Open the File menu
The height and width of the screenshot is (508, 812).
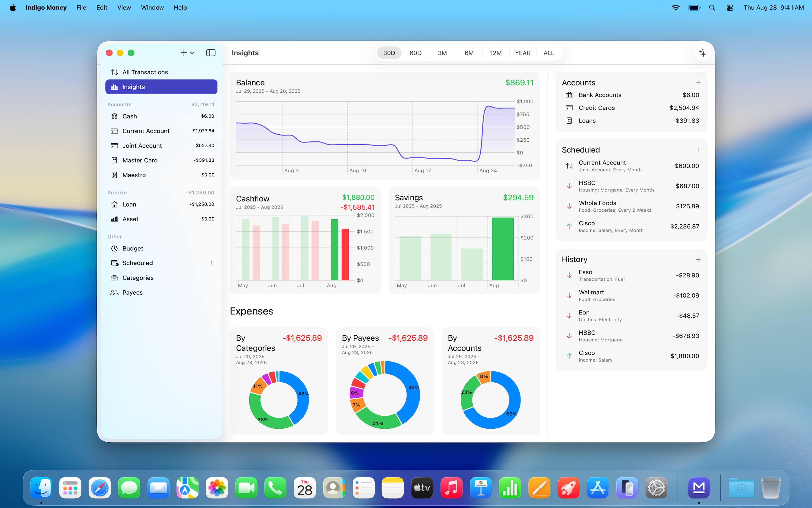[81, 7]
